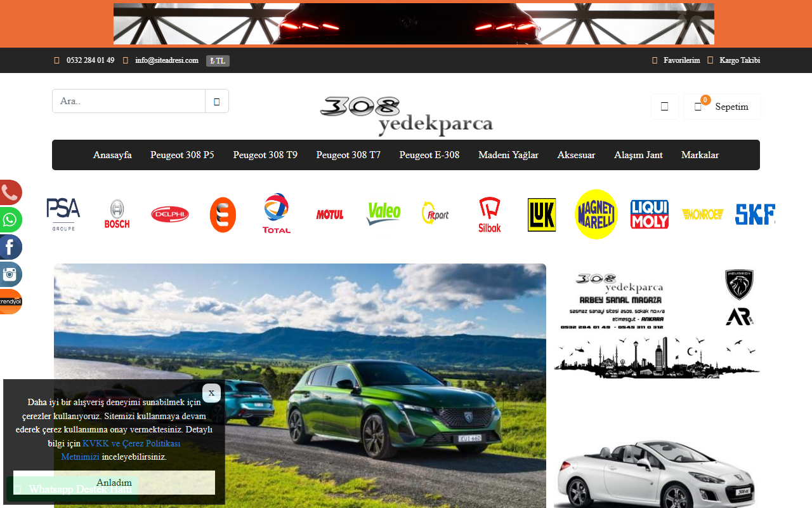Click the favorites icon beside Sepetim
The height and width of the screenshot is (508, 812).
665,107
